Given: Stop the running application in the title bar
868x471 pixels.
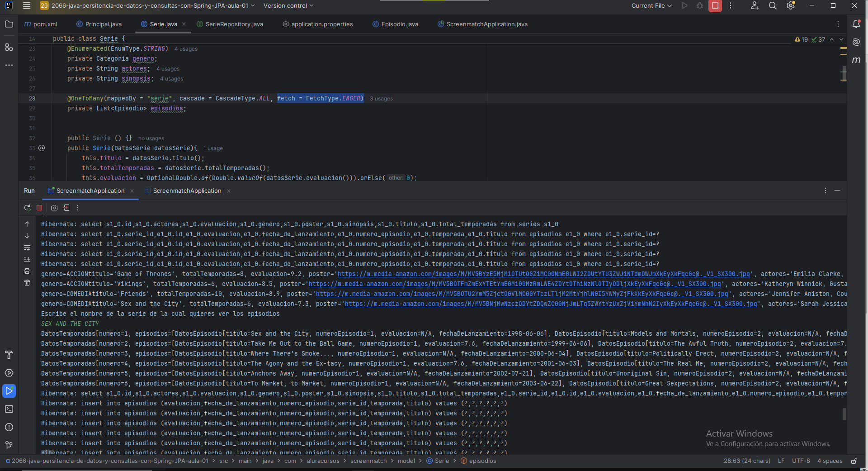Looking at the screenshot, I should pos(715,6).
